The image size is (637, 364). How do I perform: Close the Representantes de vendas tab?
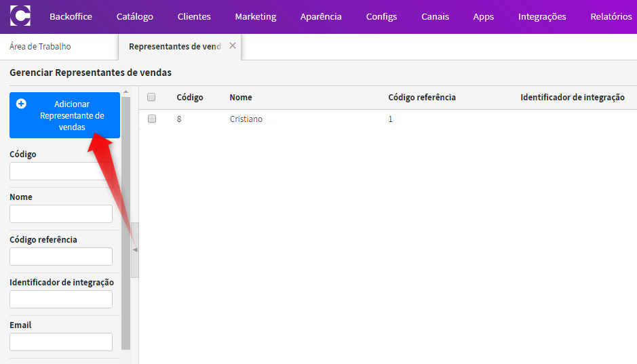[233, 45]
